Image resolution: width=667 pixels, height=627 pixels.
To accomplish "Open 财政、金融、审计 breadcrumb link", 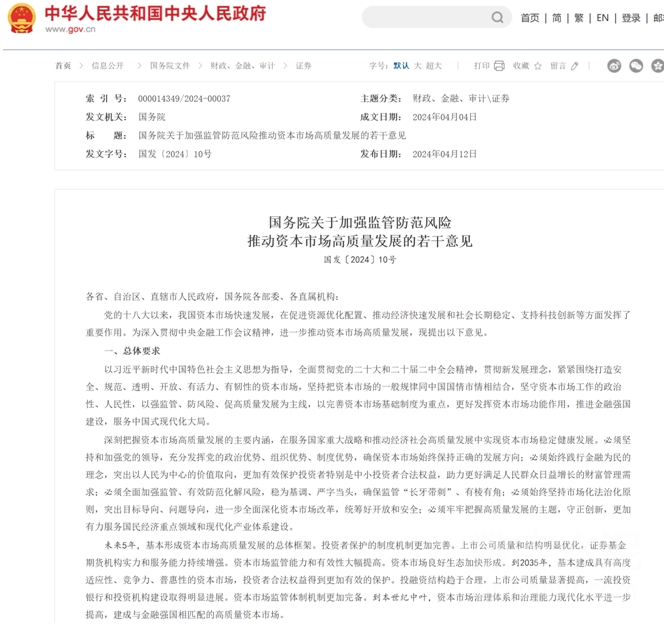I will 240,66.
